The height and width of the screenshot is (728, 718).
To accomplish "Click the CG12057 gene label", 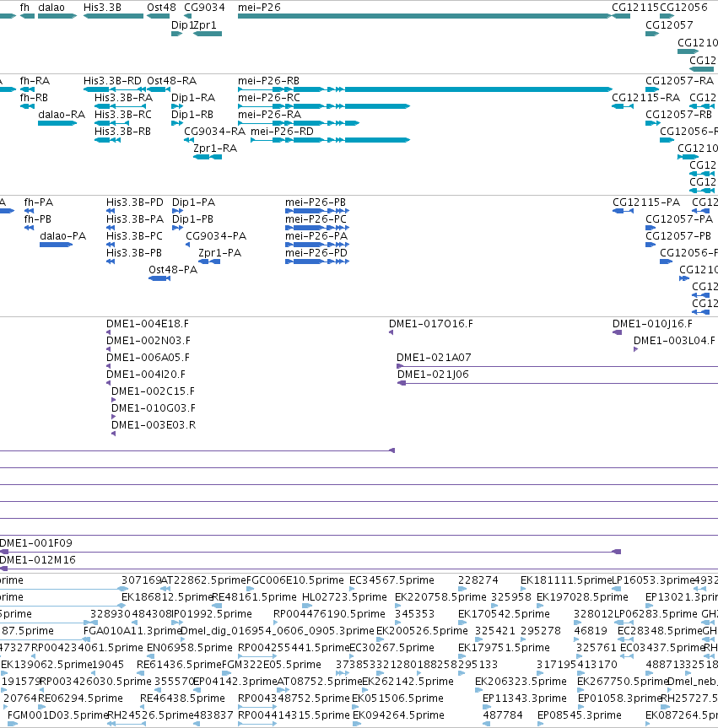I will (669, 25).
